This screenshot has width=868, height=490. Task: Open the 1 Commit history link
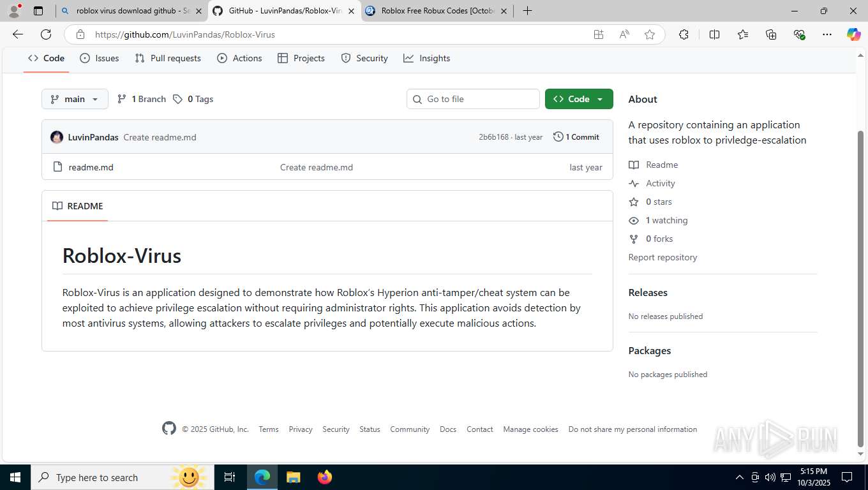pos(576,137)
